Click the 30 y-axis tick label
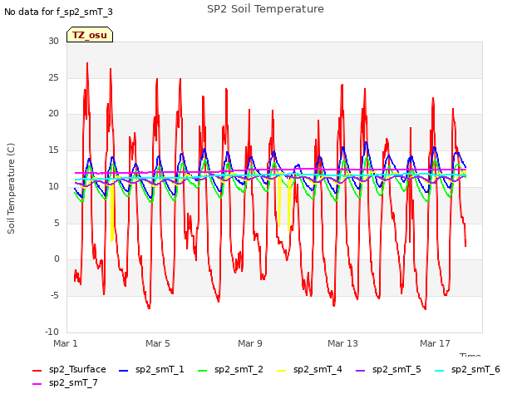 click(53, 41)
